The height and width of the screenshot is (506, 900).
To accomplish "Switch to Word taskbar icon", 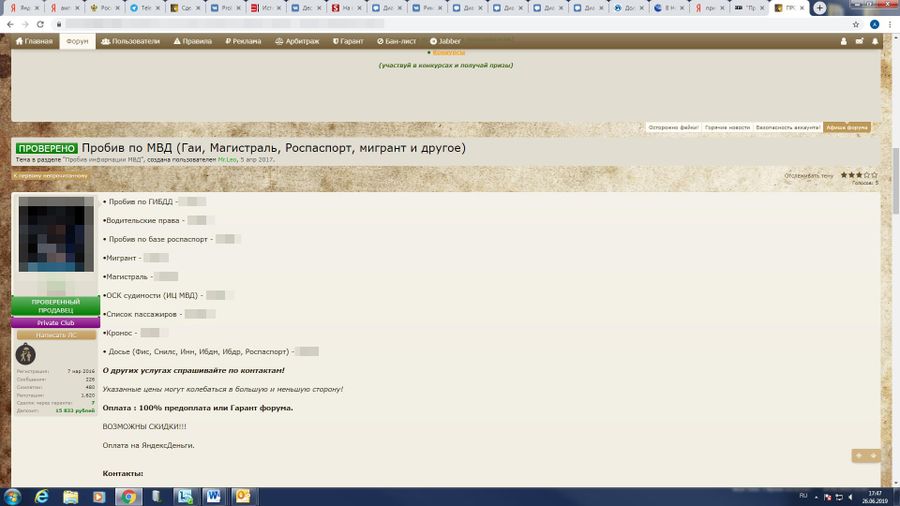I will [214, 496].
